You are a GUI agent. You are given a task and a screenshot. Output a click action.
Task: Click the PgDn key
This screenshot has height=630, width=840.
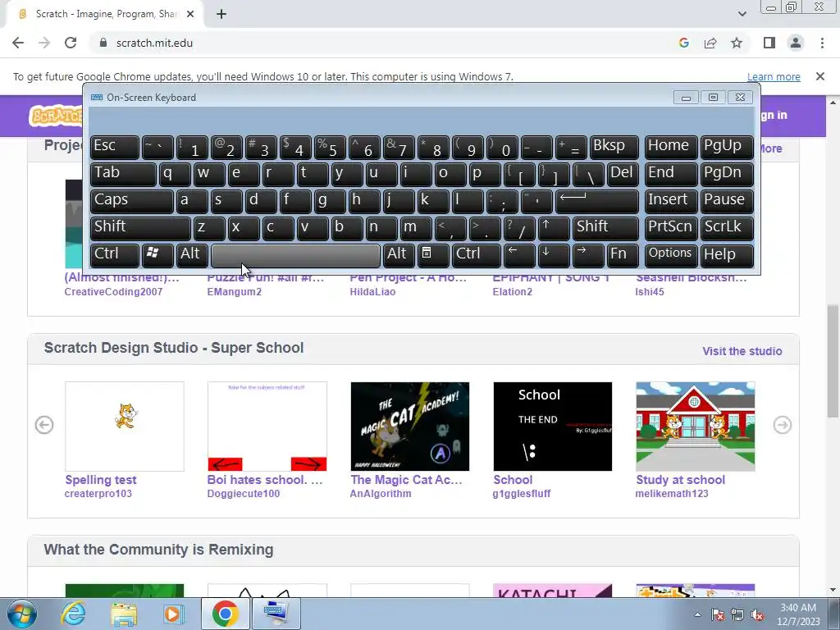point(727,174)
